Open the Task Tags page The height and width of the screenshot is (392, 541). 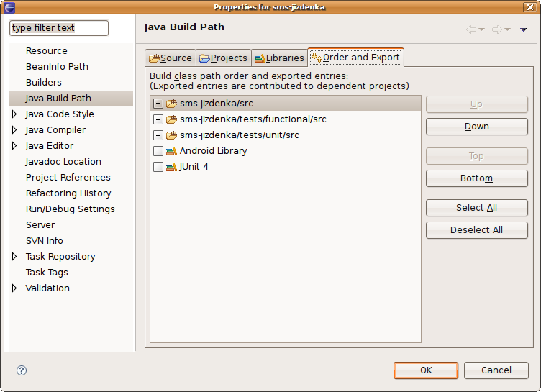(47, 273)
